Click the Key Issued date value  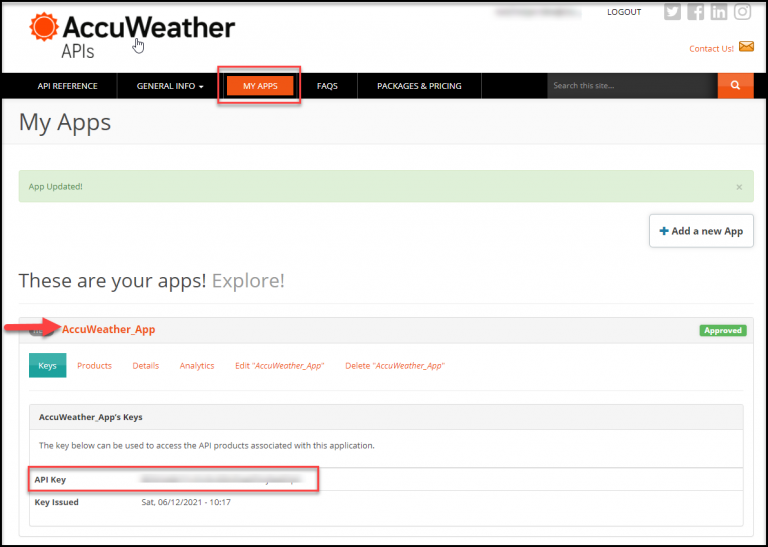186,502
